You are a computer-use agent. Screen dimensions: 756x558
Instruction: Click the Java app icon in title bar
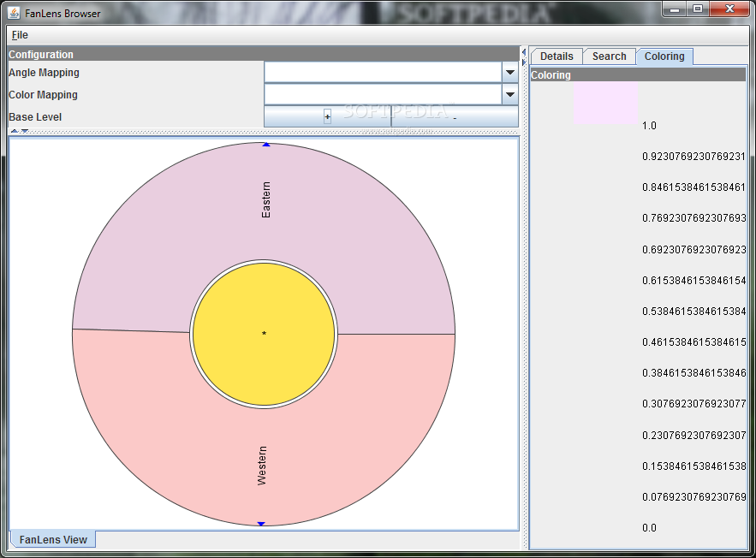pyautogui.click(x=14, y=13)
